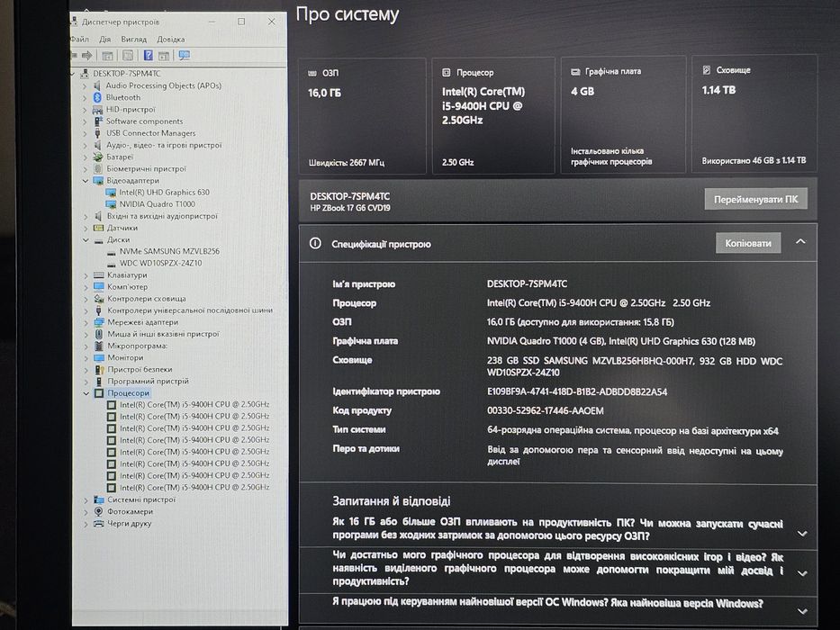Viewport: 840px width, 630px height.
Task: Click the Ідентифікатор пристрою value E109BF9A-4741...
Action: pyautogui.click(x=577, y=391)
